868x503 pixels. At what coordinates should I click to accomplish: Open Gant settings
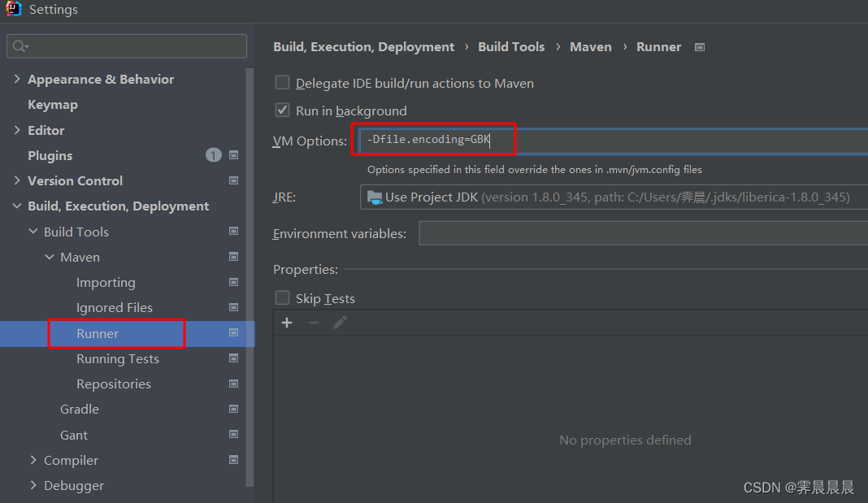tap(74, 435)
